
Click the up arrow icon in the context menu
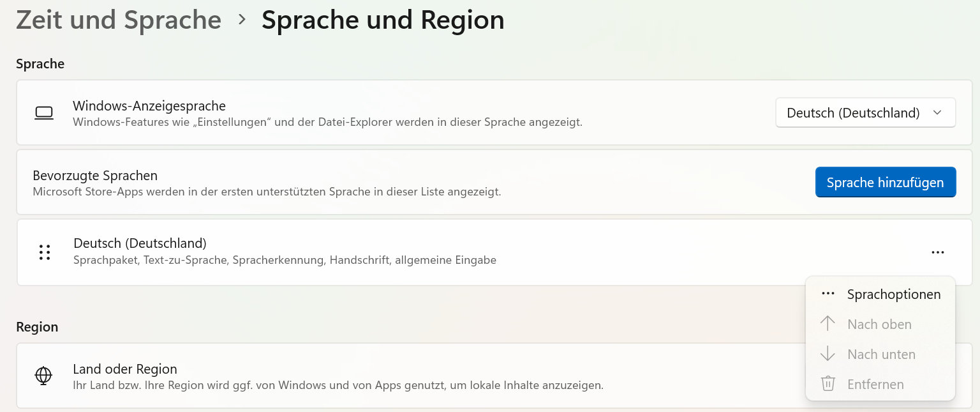(828, 324)
